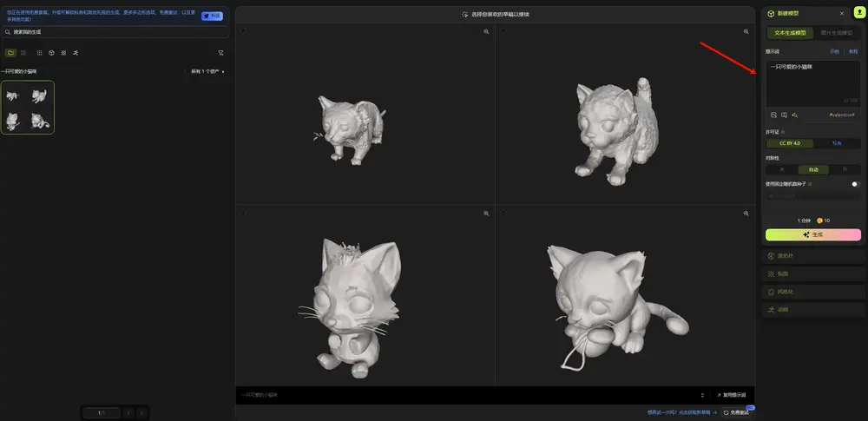Image resolution: width=868 pixels, height=421 pixels.
Task: Click the 3D cube model filter icon
Action: click(51, 53)
